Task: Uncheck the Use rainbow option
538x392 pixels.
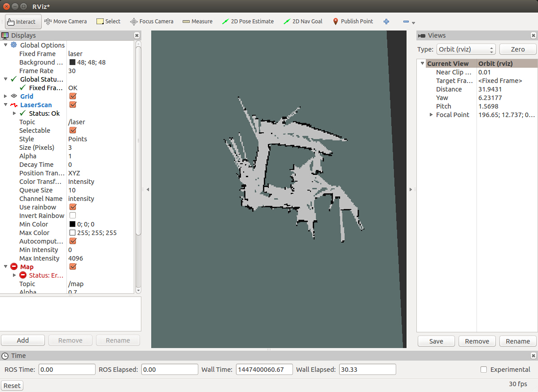Action: tap(73, 207)
